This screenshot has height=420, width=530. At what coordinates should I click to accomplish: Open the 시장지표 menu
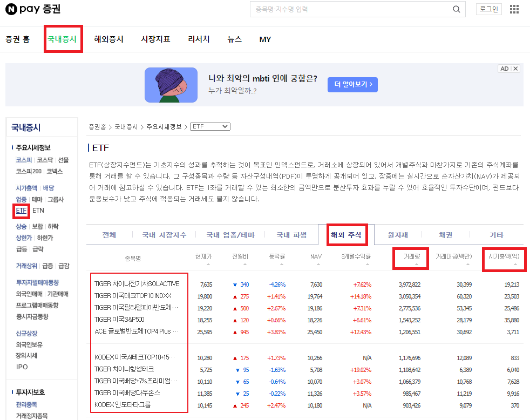pos(155,39)
